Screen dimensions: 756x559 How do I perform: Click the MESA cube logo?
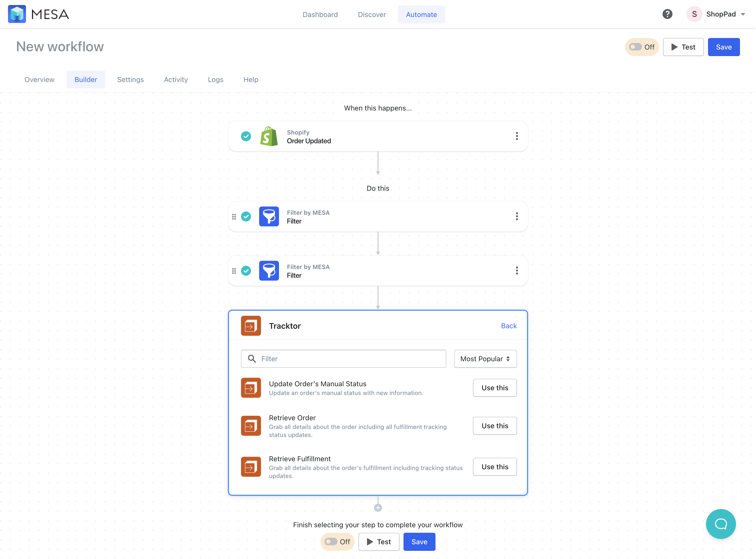[17, 14]
